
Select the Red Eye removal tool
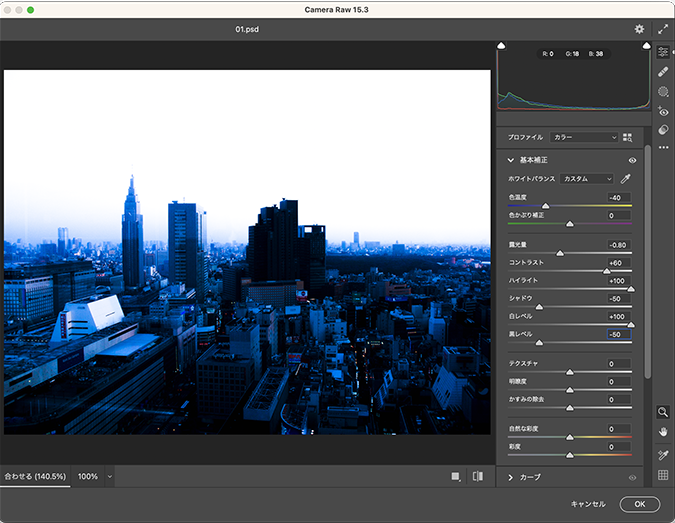click(x=663, y=112)
